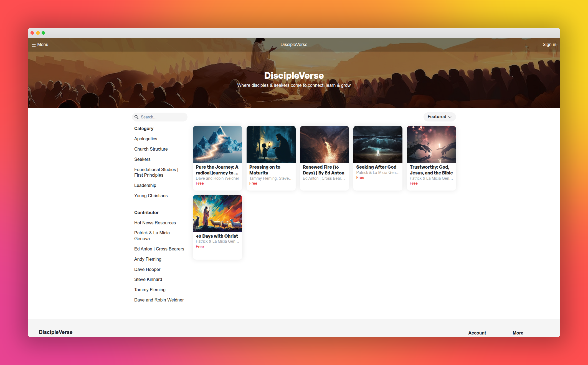
Task: Click Renewed Fire (16 Days) title
Action: (x=323, y=170)
